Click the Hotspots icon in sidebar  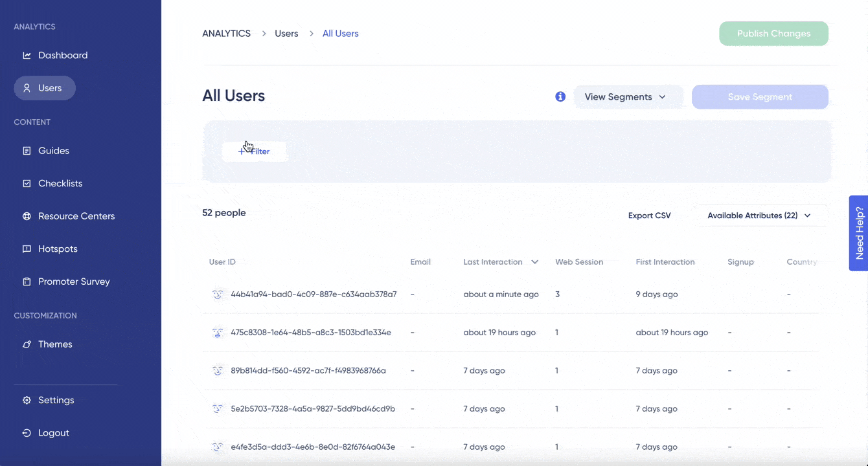(27, 249)
